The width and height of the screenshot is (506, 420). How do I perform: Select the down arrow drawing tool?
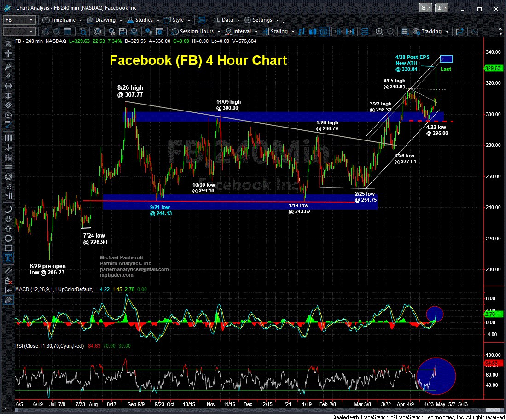click(x=8, y=219)
